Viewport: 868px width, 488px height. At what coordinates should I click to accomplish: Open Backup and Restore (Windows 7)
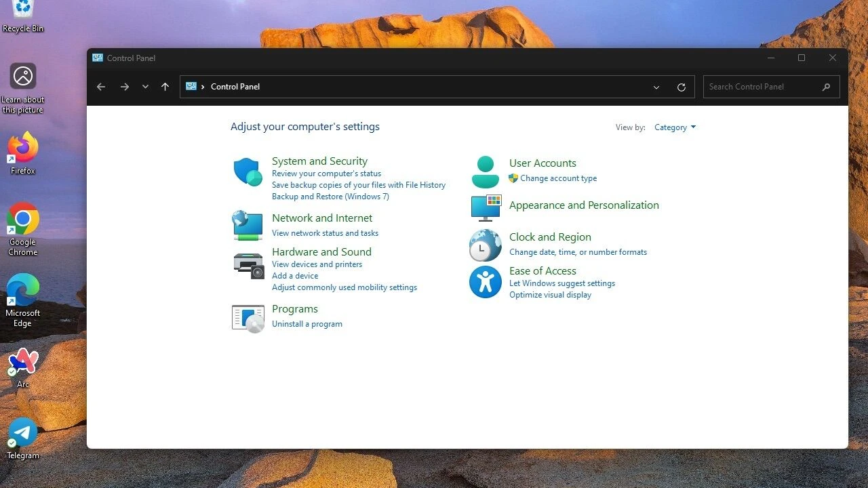pos(330,197)
